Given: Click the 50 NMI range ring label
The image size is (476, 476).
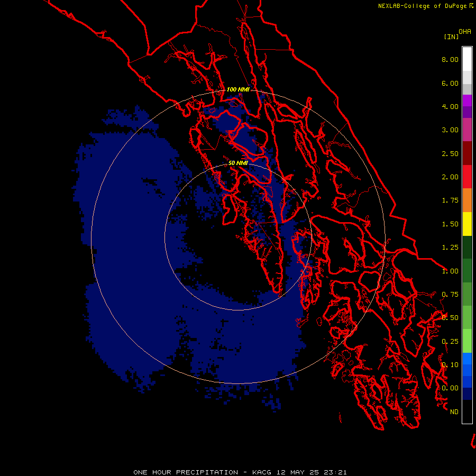Looking at the screenshot, I should click(238, 163).
